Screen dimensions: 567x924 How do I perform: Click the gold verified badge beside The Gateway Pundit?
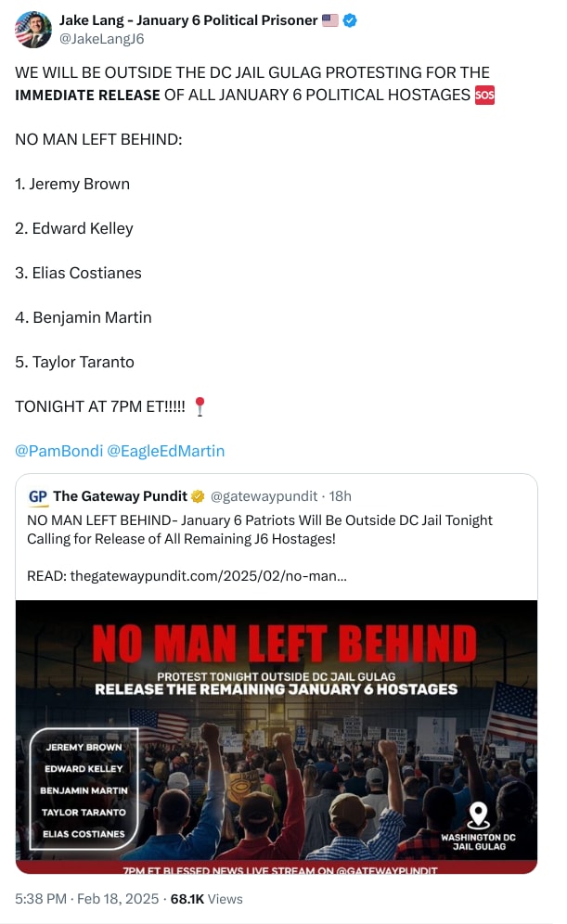click(x=198, y=496)
